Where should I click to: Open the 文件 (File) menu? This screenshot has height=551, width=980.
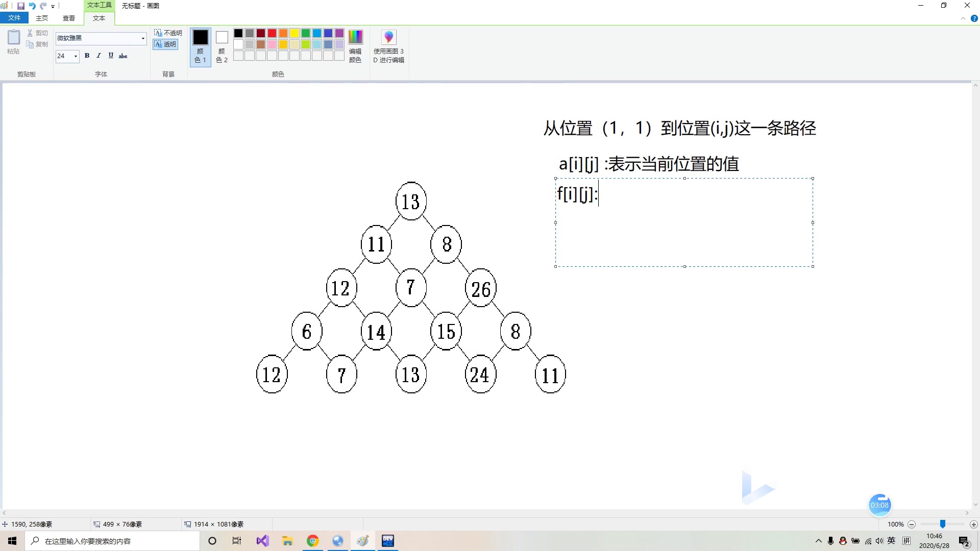14,17
